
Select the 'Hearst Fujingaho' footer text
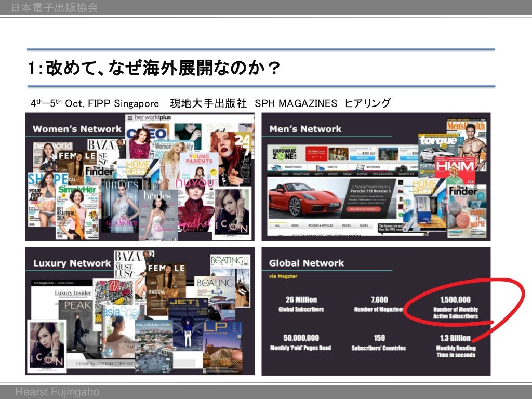click(57, 392)
